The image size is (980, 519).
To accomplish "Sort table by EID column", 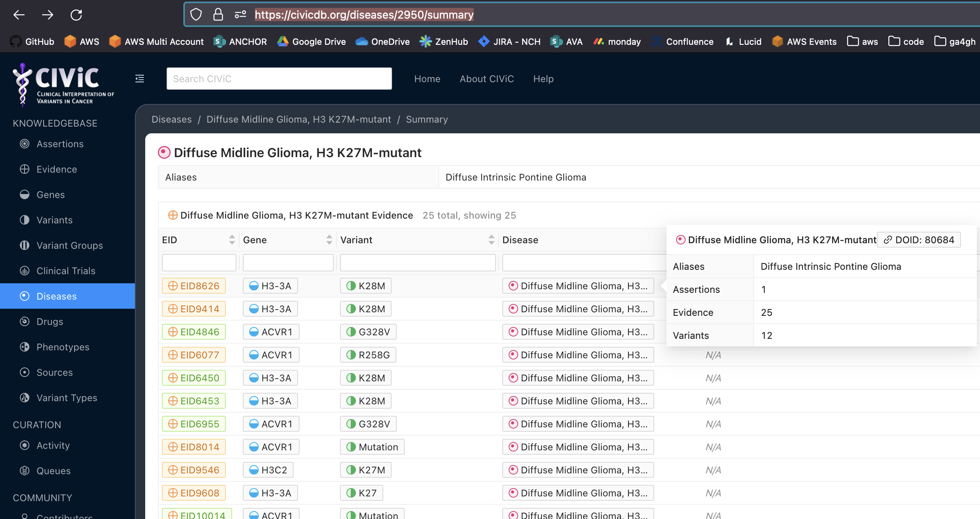I will pyautogui.click(x=232, y=240).
